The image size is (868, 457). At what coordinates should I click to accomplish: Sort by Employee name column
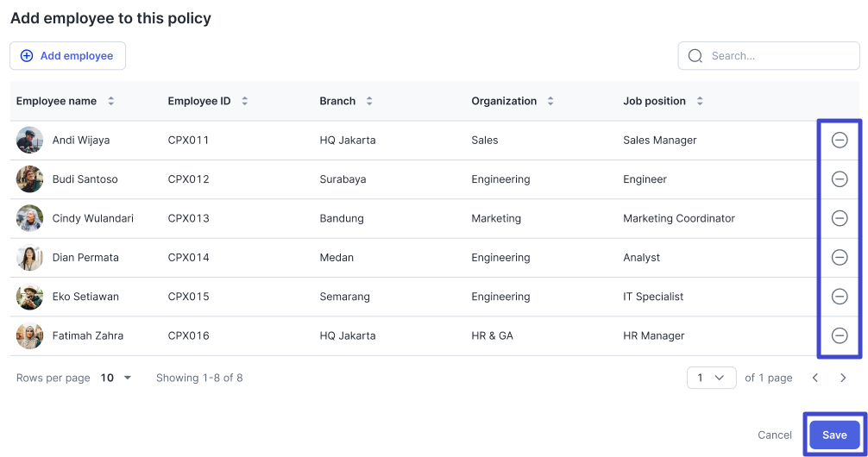[x=110, y=101]
